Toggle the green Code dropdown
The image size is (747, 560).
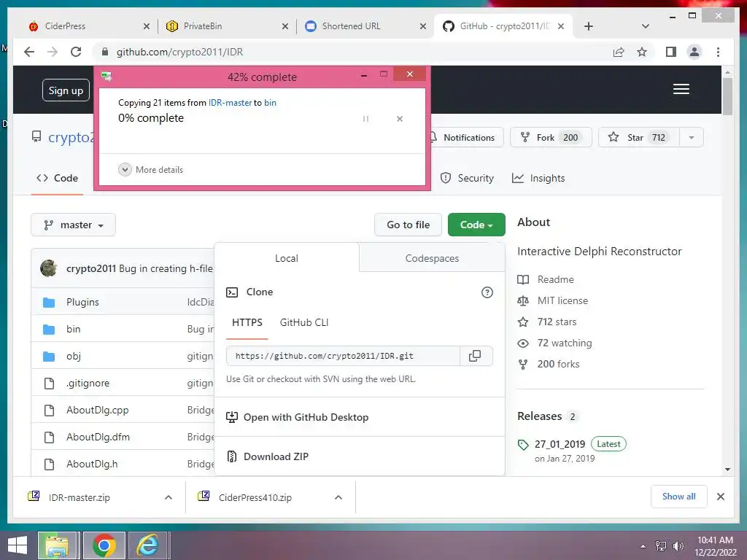pos(476,225)
